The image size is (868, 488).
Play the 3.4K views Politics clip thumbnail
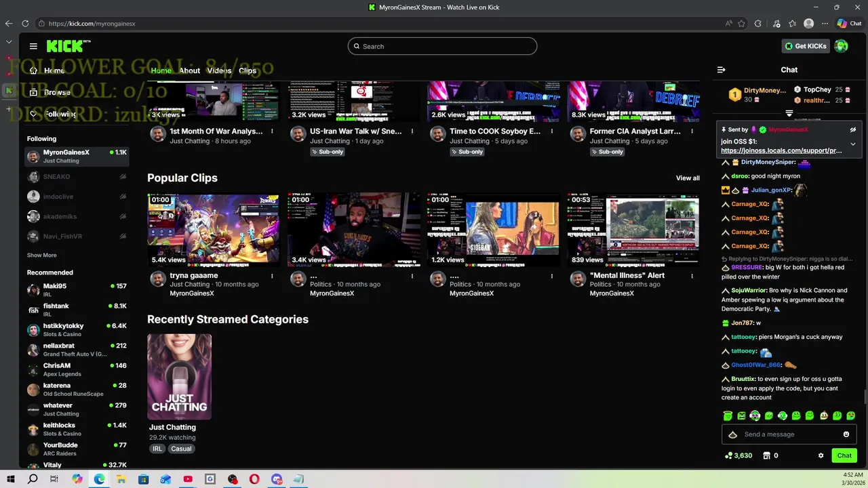[353, 230]
